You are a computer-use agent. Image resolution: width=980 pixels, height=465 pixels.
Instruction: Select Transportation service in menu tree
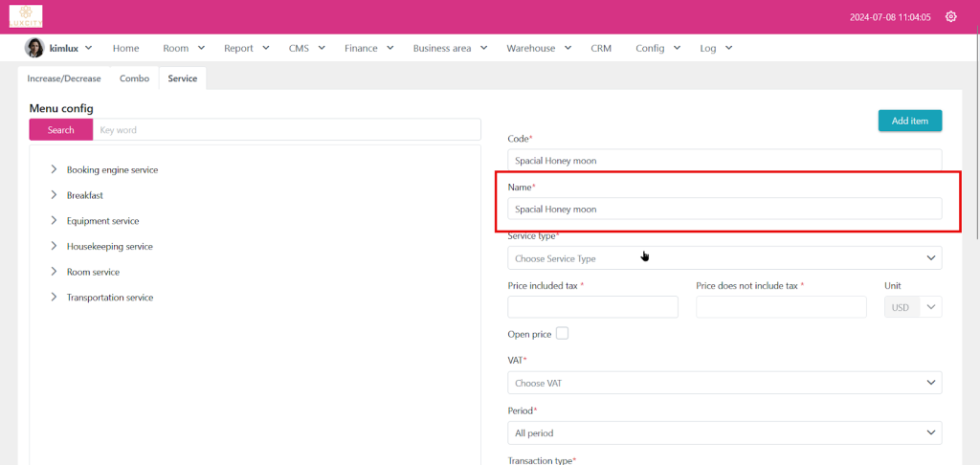[x=109, y=298]
